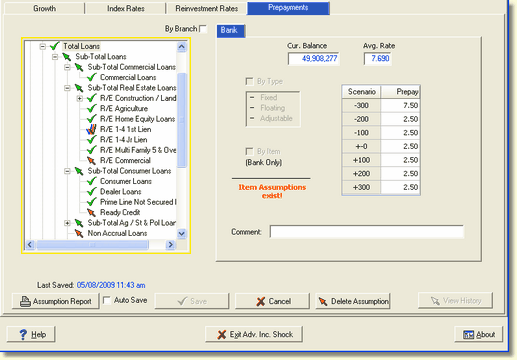
Task: Collapse Sub-Total Real Estate Loans node
Action: click(x=67, y=88)
